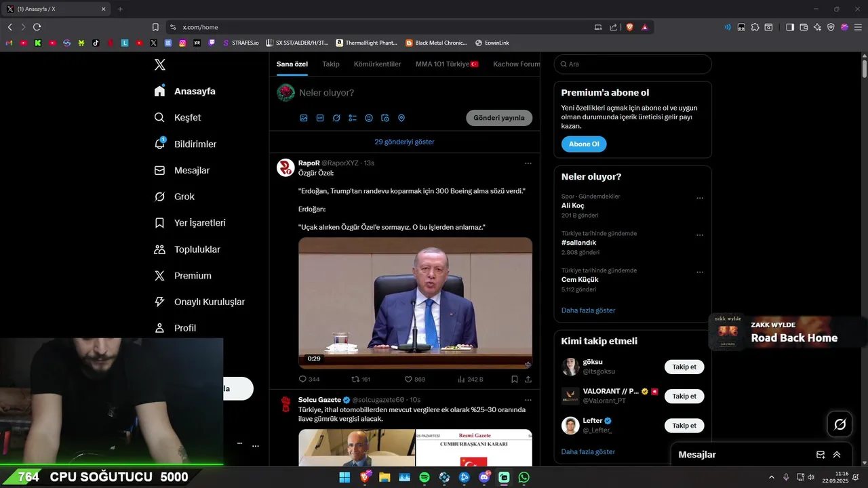The image size is (868, 488).
Task: Open more options on RapoR post
Action: [x=528, y=163]
